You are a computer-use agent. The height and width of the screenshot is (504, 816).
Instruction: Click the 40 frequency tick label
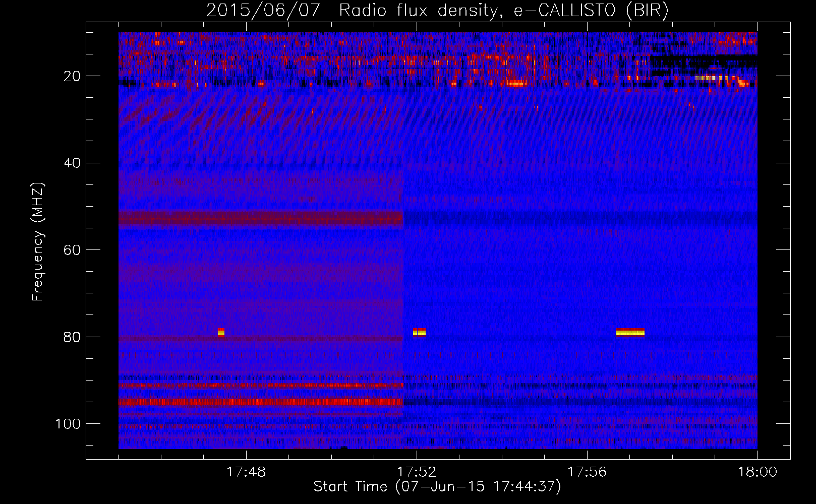point(73,163)
